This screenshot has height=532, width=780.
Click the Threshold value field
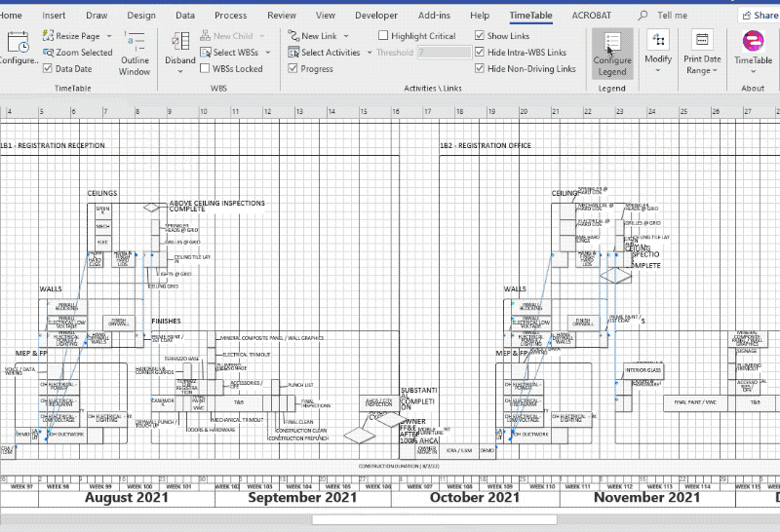[445, 53]
